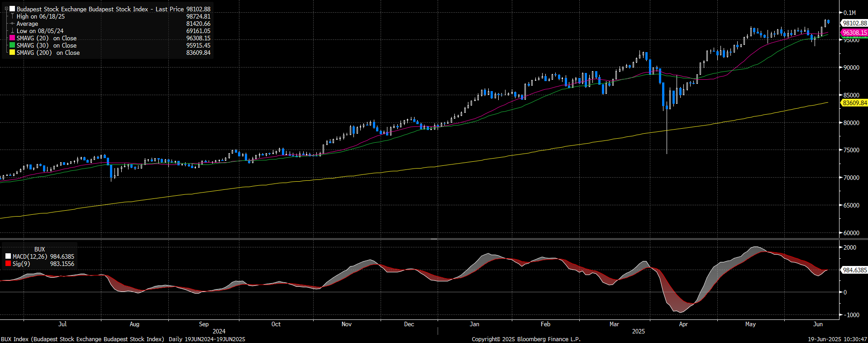868x343 pixels.
Task: Click the Low marker icon in legend
Action: point(12,31)
